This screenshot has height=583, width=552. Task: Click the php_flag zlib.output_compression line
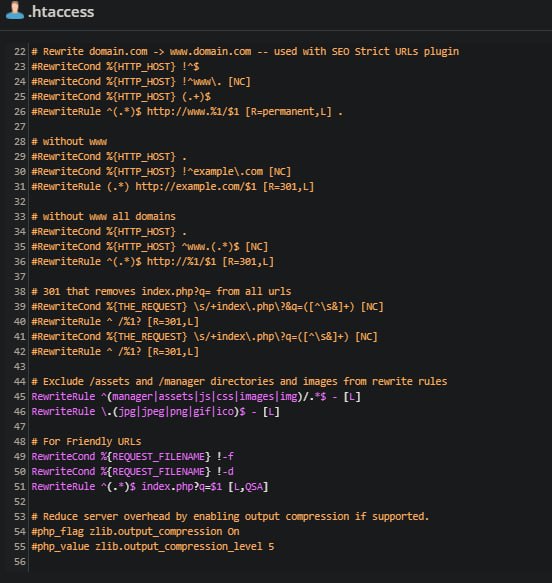[135, 532]
